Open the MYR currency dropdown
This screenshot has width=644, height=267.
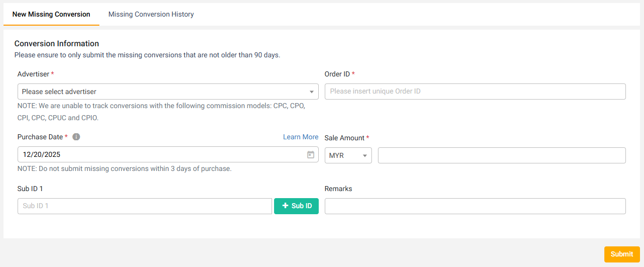click(x=348, y=156)
